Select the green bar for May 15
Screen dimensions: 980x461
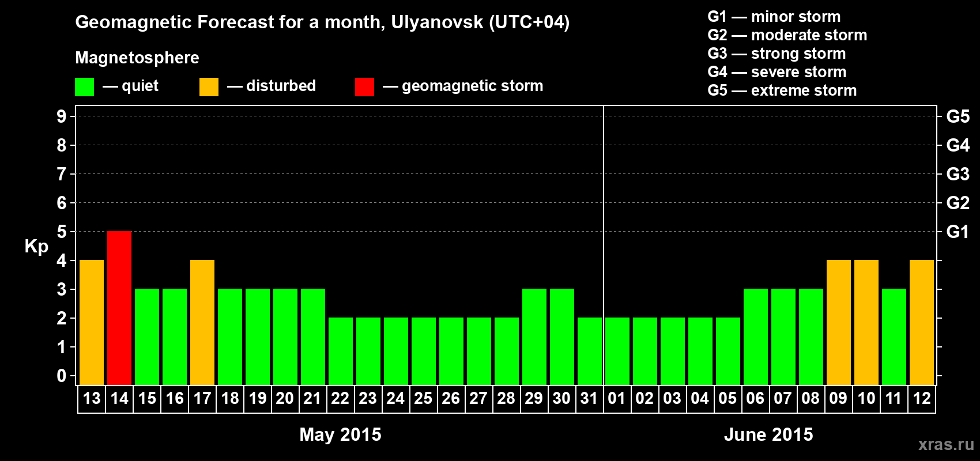click(147, 337)
